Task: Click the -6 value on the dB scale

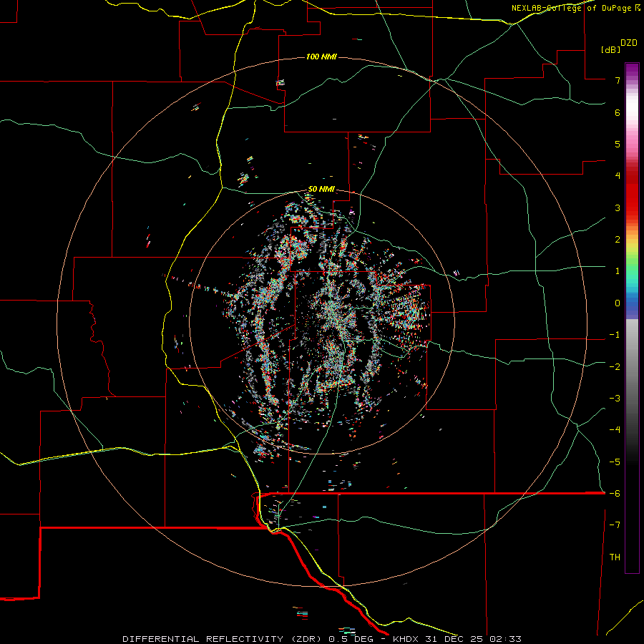Action: click(x=615, y=494)
